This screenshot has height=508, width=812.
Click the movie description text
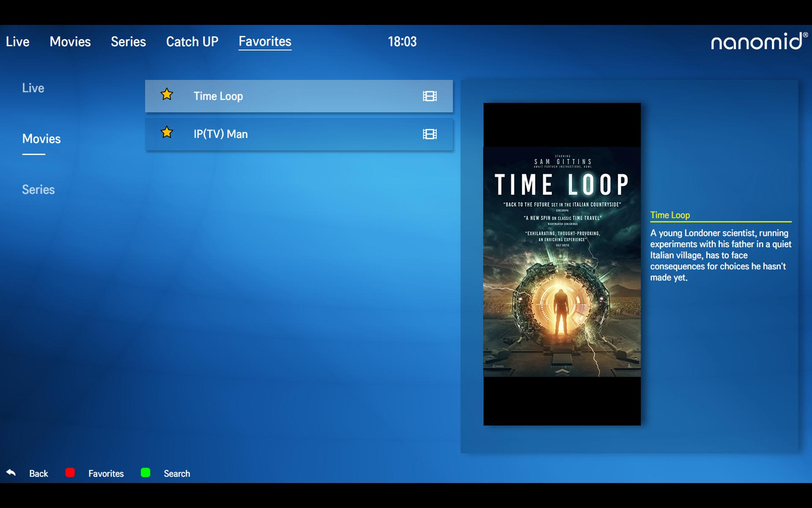[721, 255]
